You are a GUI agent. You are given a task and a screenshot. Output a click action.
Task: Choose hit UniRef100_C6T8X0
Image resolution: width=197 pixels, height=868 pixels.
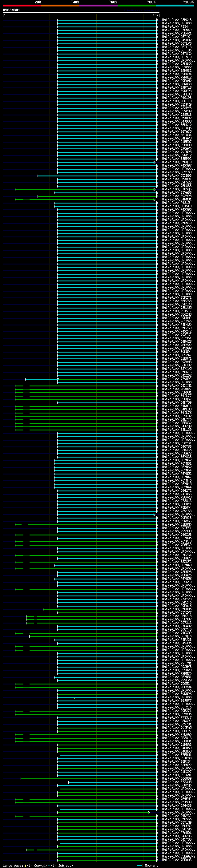176,54
